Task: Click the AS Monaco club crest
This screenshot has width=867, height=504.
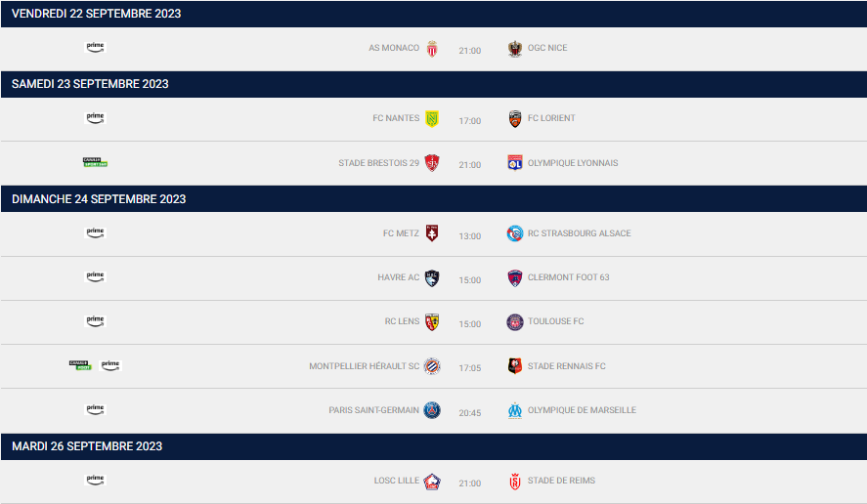Action: point(432,49)
